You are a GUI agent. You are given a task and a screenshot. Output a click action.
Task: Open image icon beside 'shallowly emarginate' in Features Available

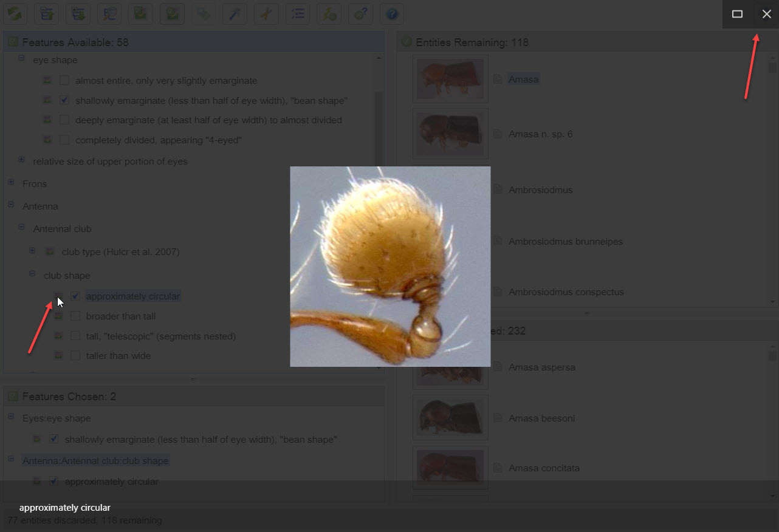47,100
